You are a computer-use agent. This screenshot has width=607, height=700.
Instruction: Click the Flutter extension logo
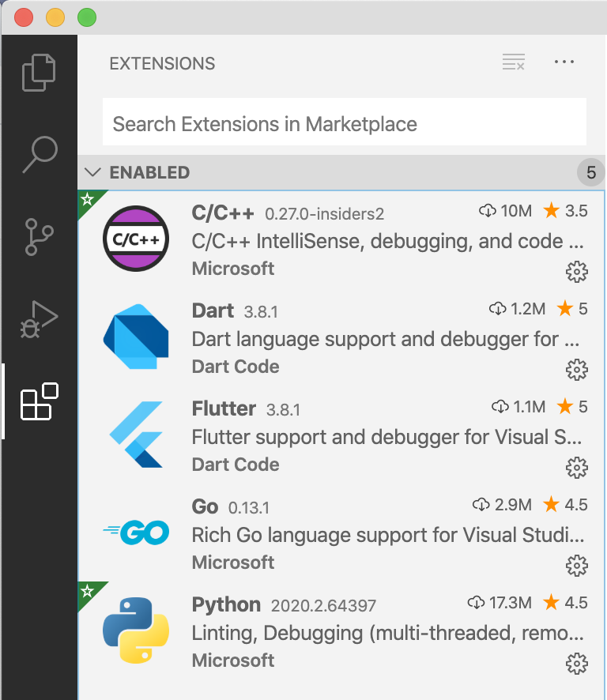(x=136, y=435)
